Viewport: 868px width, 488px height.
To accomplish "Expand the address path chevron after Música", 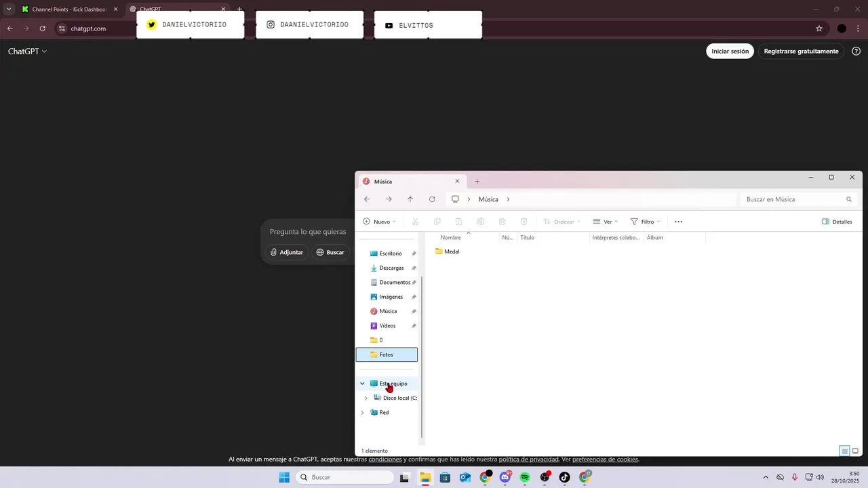I will (x=508, y=199).
